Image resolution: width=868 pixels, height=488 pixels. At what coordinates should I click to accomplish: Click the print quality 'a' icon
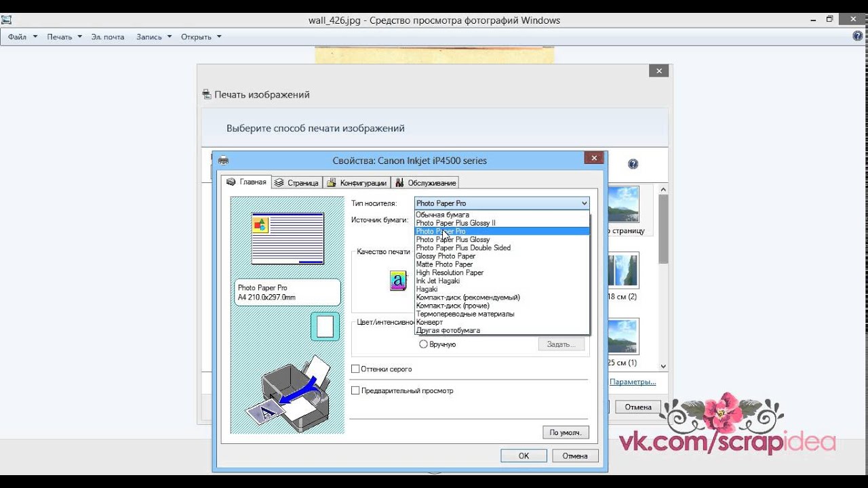point(398,281)
